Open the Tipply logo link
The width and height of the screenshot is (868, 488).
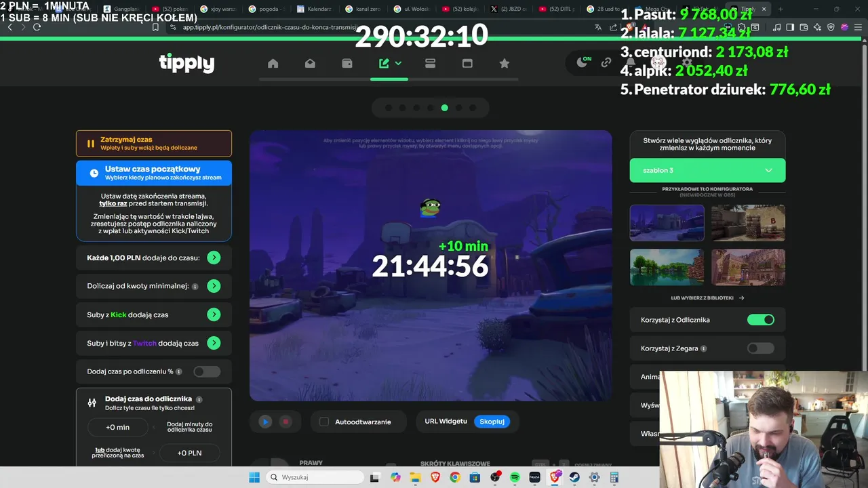(x=186, y=63)
